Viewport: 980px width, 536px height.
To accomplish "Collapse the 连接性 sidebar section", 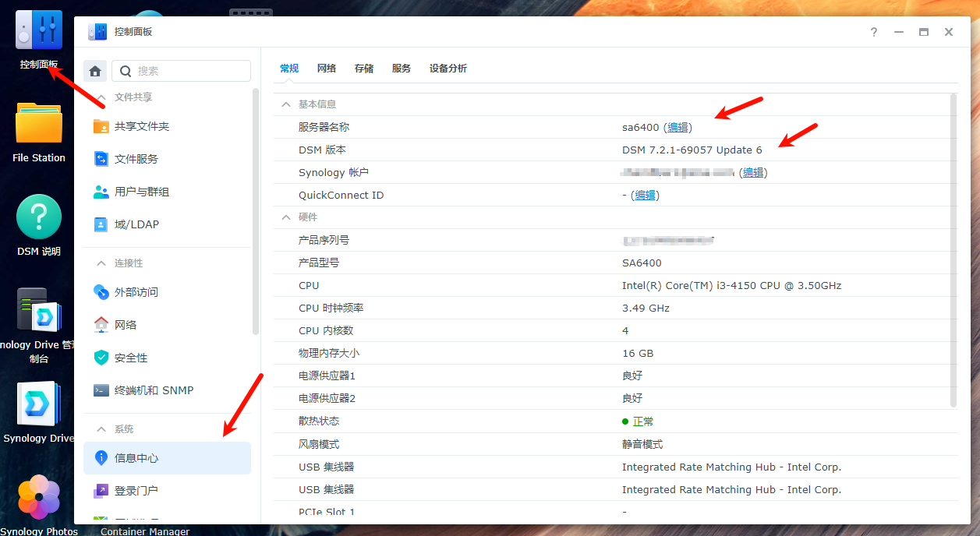I will (x=101, y=263).
